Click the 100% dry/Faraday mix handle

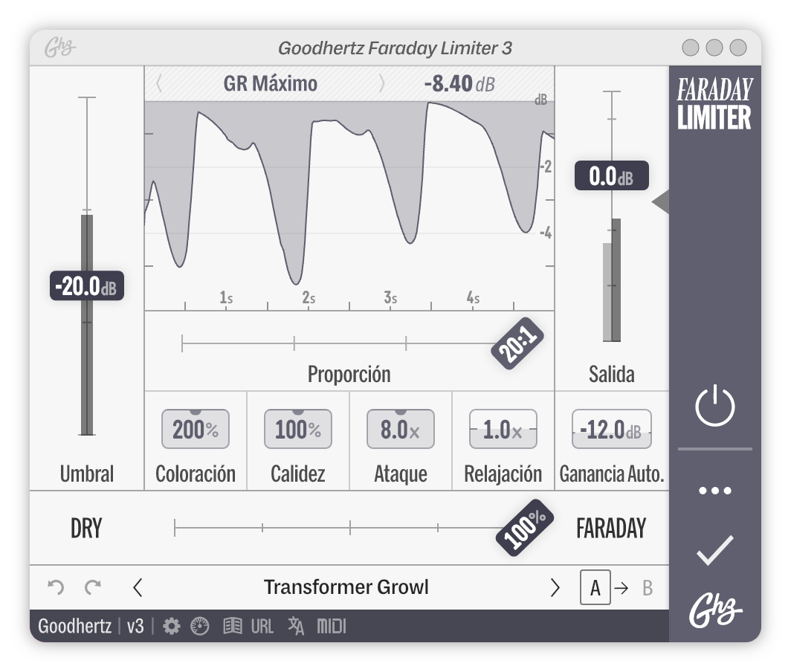pos(525,528)
